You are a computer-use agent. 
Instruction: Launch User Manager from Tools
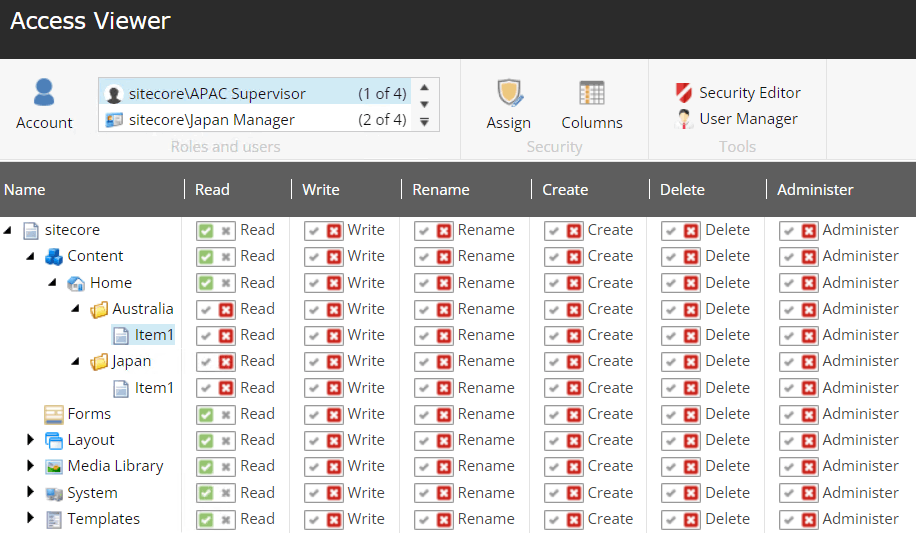(736, 119)
